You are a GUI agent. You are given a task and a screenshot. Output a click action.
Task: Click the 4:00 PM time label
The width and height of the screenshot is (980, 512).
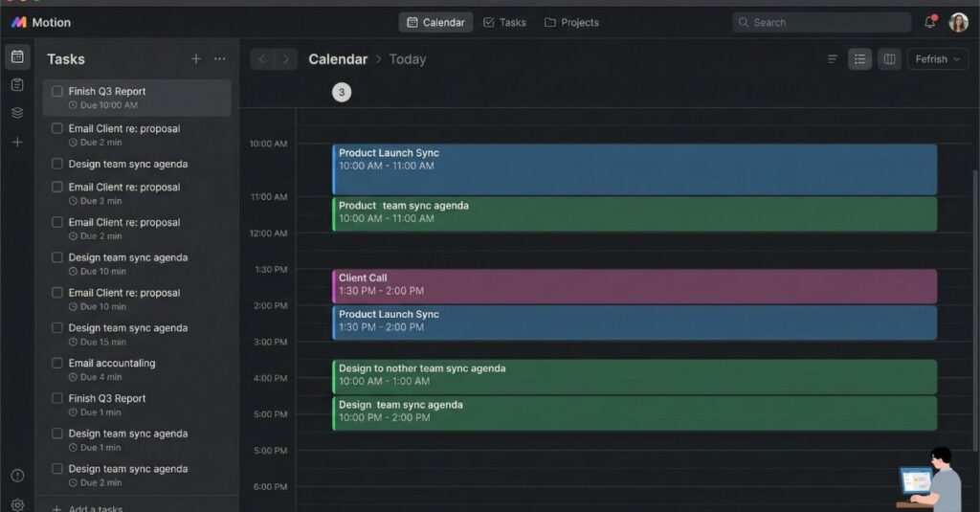[x=271, y=378]
